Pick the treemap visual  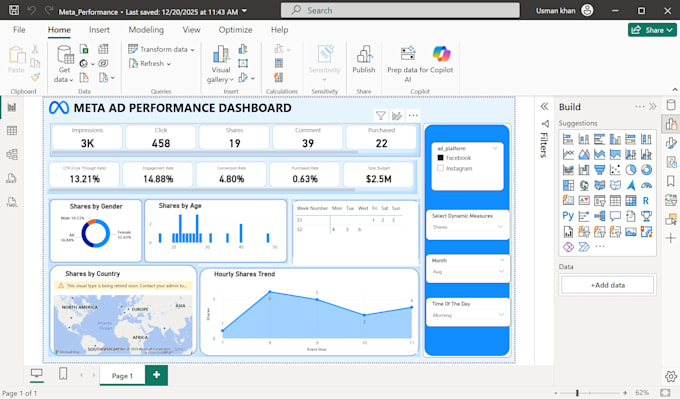(x=568, y=185)
